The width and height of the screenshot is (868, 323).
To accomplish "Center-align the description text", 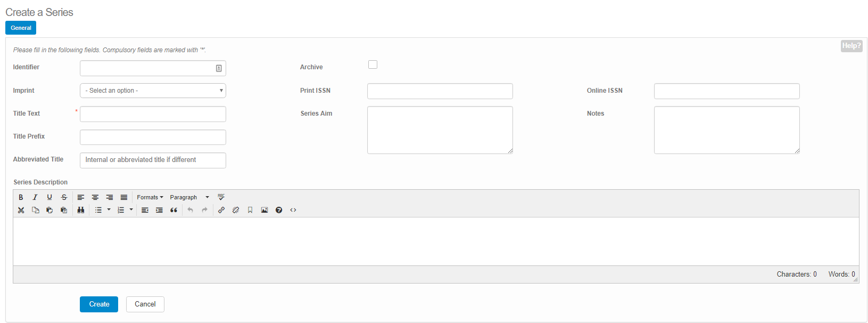I will tap(95, 197).
